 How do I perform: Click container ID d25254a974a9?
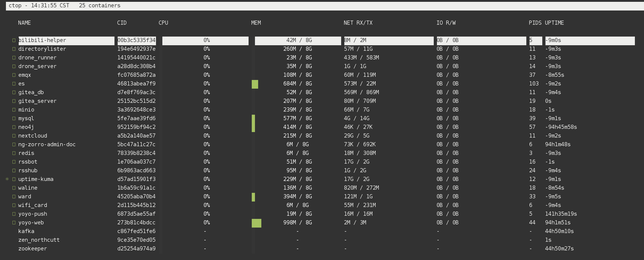point(137,249)
